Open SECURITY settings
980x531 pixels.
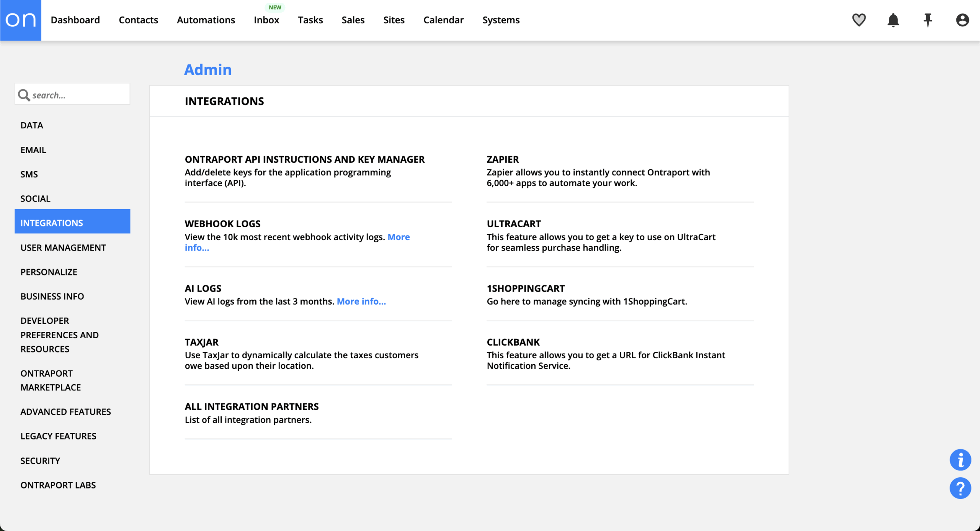coord(40,461)
